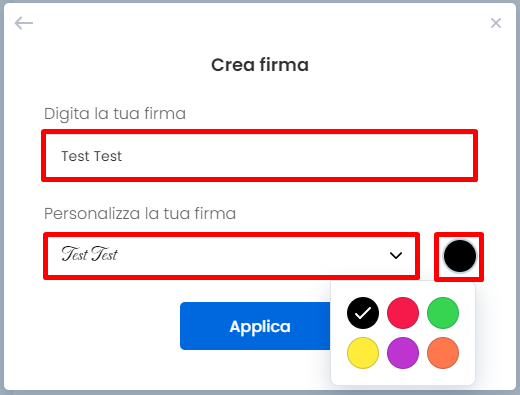Choose the red signature color
520x395 pixels.
click(x=403, y=313)
